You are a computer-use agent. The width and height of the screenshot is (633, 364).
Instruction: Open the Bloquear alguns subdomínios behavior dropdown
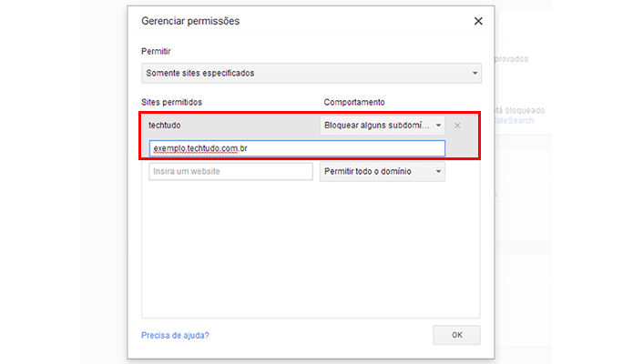[383, 126]
